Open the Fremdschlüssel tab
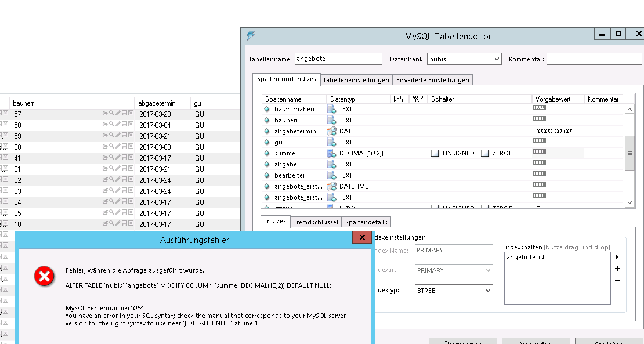 315,222
